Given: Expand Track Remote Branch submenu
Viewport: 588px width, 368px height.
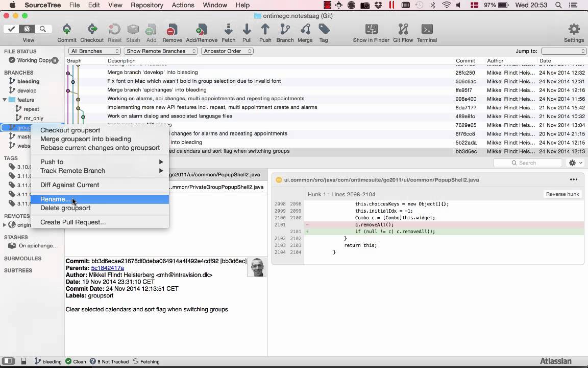Looking at the screenshot, I should tap(100, 171).
